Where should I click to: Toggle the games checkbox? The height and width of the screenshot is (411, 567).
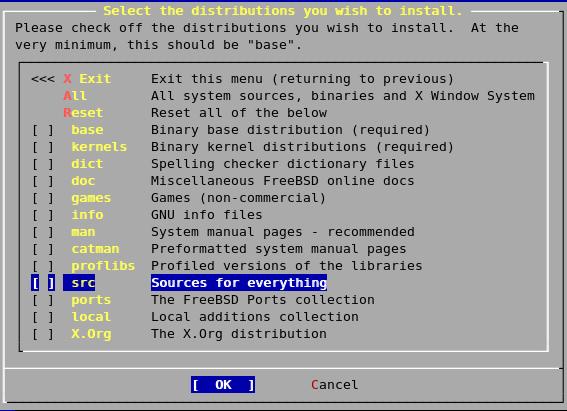point(43,198)
